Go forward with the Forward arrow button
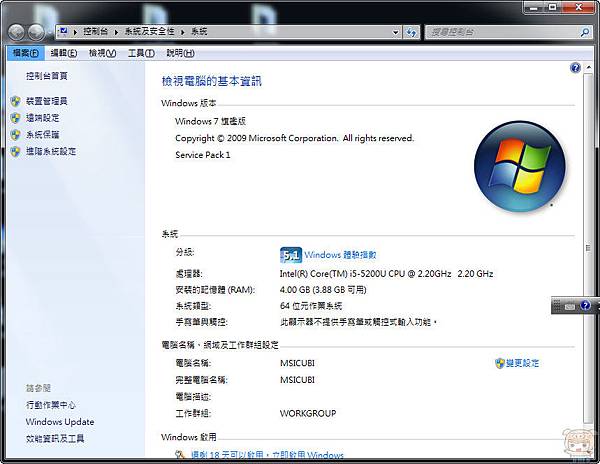 coord(37,32)
